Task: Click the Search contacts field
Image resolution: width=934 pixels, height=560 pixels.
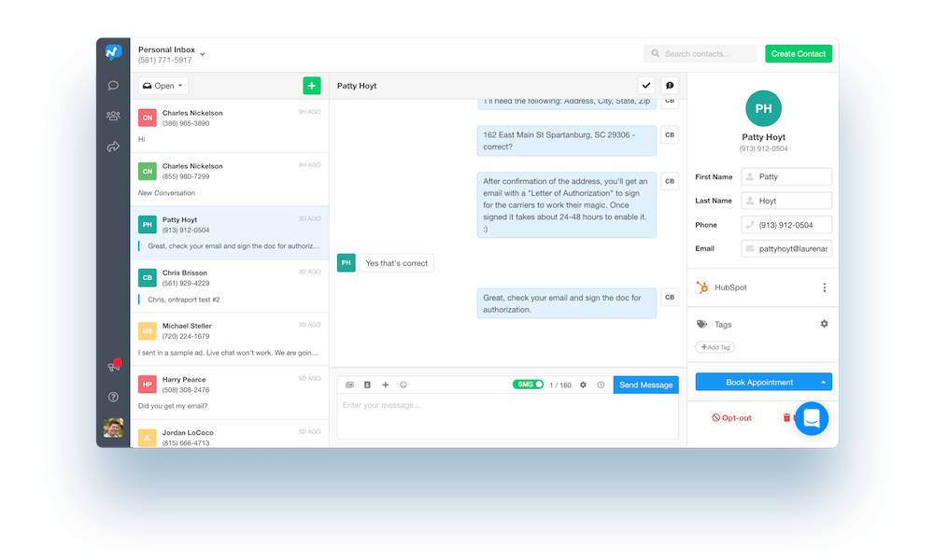Action: tap(700, 53)
